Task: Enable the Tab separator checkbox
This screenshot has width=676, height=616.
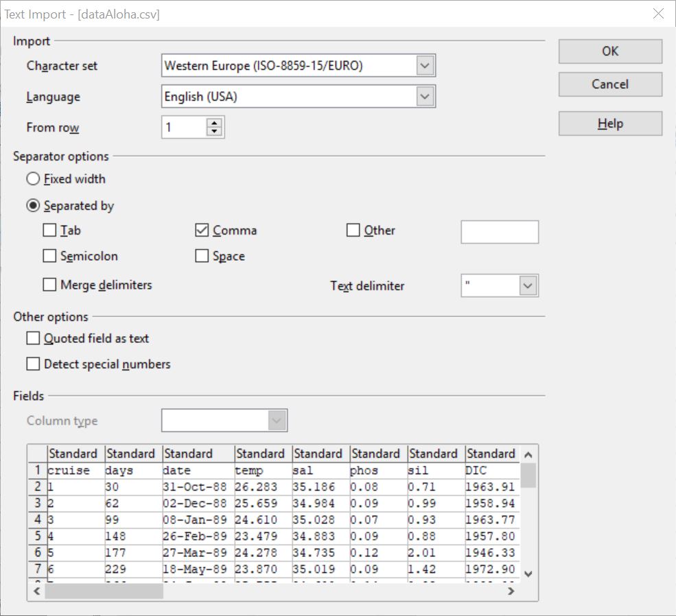Action: [49, 231]
